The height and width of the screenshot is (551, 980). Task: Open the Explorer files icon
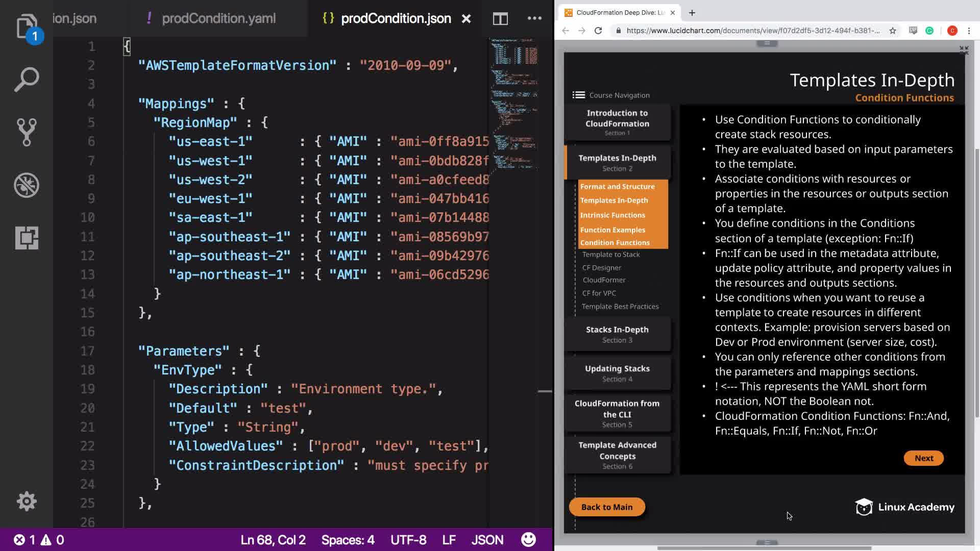(x=27, y=26)
